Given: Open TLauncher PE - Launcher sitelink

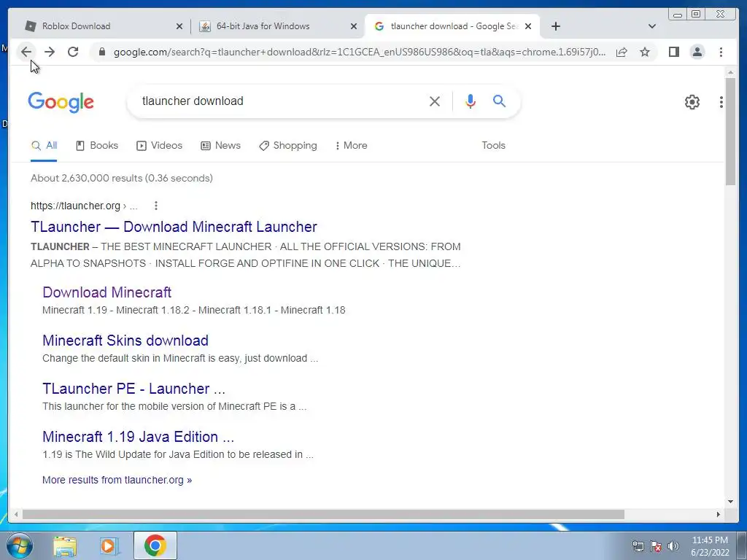Looking at the screenshot, I should [x=134, y=389].
